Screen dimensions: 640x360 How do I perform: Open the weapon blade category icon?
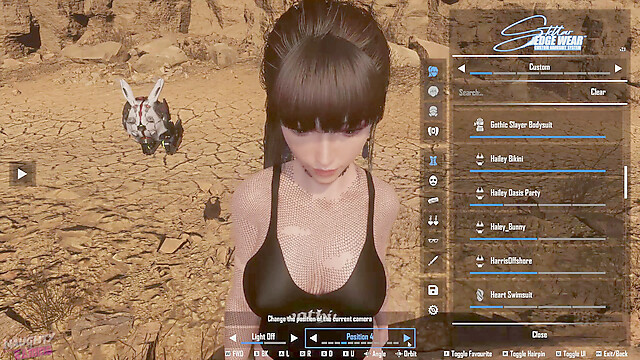(x=433, y=260)
